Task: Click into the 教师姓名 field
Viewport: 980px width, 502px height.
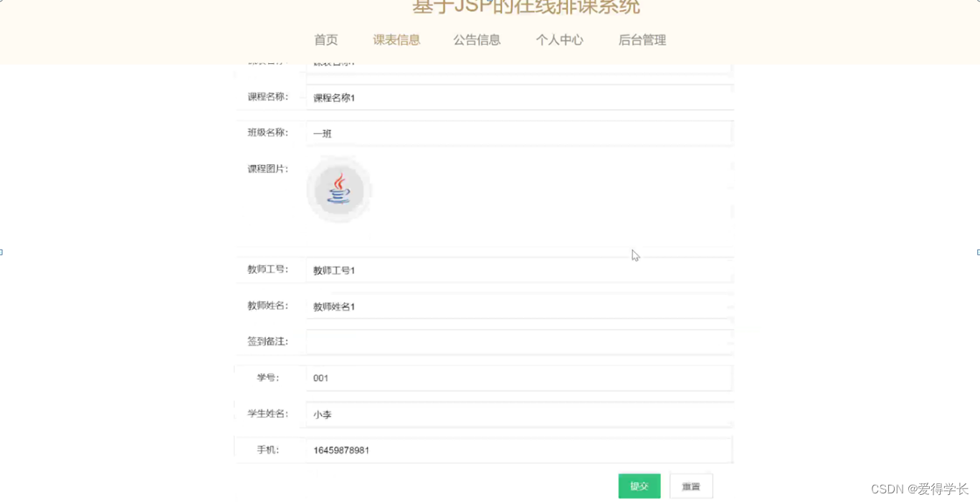Action: (519, 306)
